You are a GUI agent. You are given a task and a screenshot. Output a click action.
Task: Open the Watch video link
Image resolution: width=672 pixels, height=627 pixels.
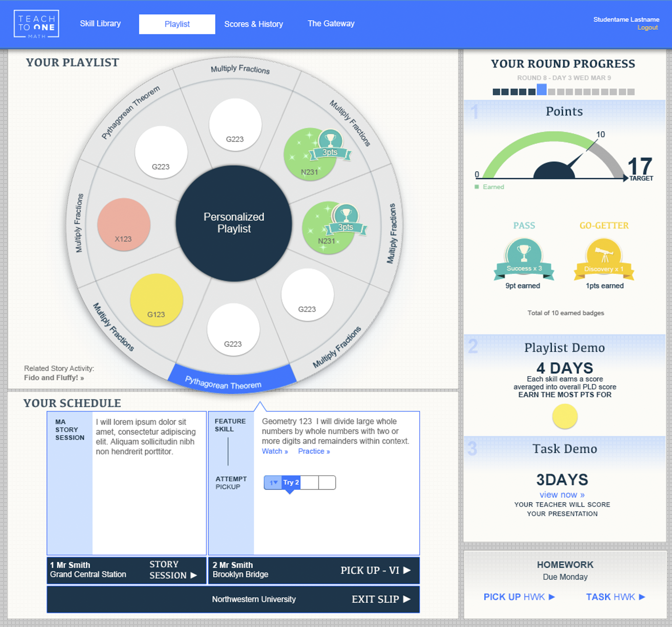tap(275, 451)
